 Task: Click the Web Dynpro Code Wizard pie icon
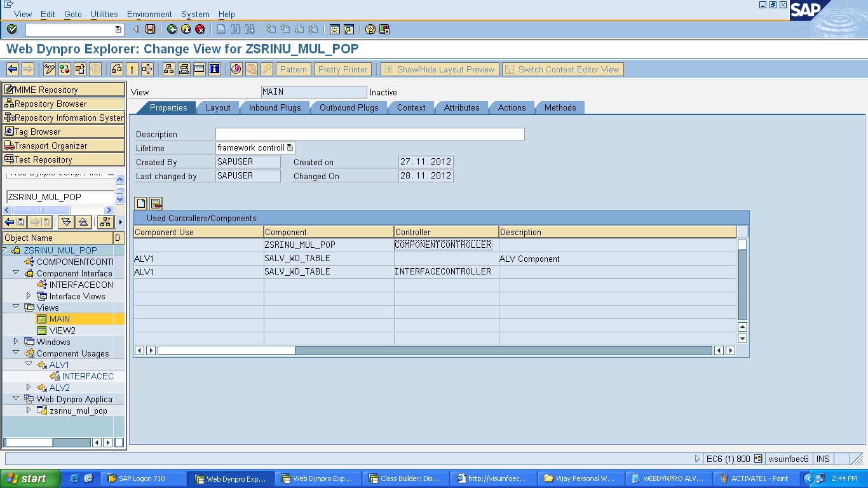[x=236, y=69]
